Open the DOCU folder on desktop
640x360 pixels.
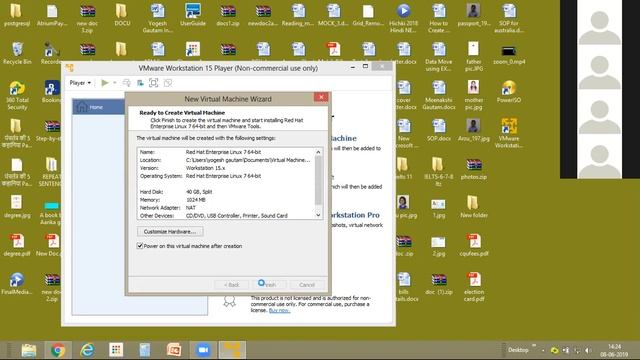pyautogui.click(x=122, y=16)
